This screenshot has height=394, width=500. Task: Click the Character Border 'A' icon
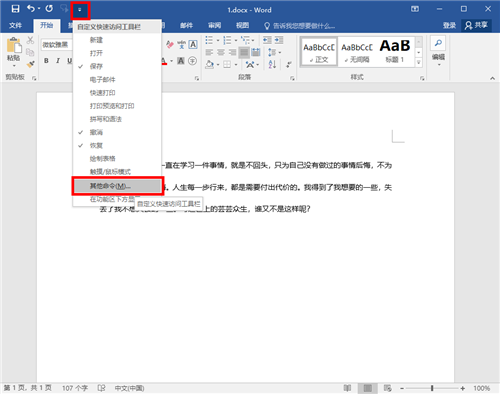(x=193, y=44)
